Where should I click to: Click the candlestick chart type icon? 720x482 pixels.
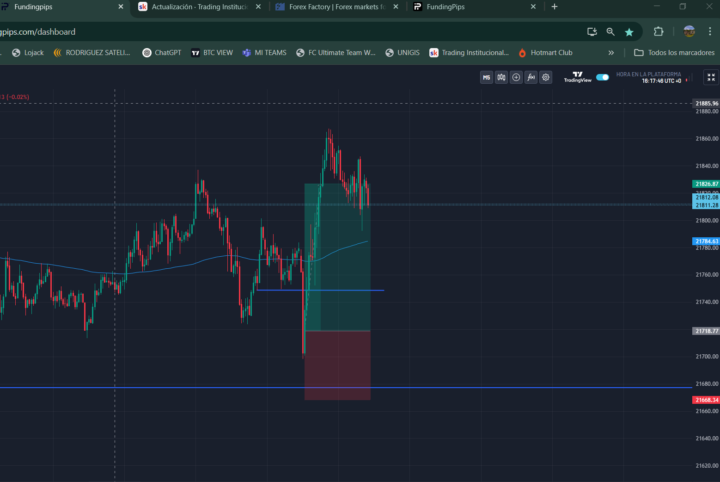click(501, 77)
